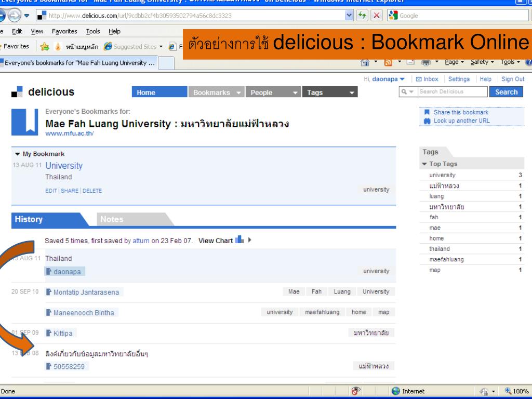The width and height of the screenshot is (532, 399).
Task: Select the maefahluang tag in Top Tags
Action: coord(446,259)
